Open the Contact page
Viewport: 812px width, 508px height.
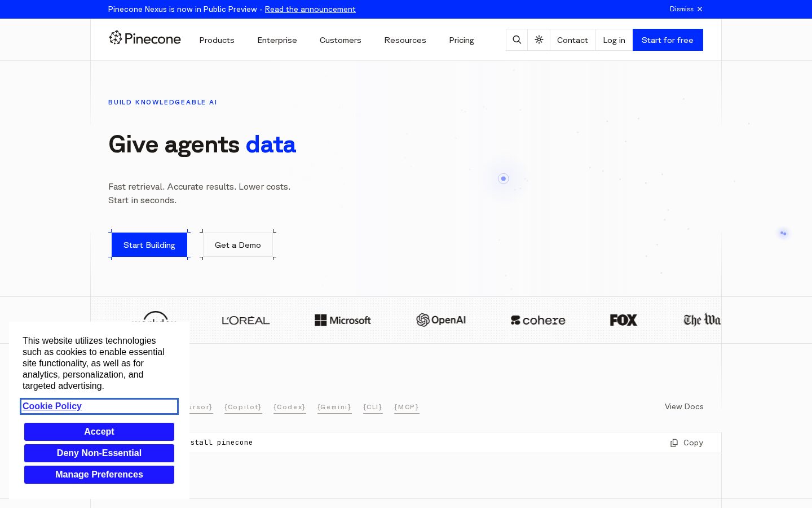[572, 40]
